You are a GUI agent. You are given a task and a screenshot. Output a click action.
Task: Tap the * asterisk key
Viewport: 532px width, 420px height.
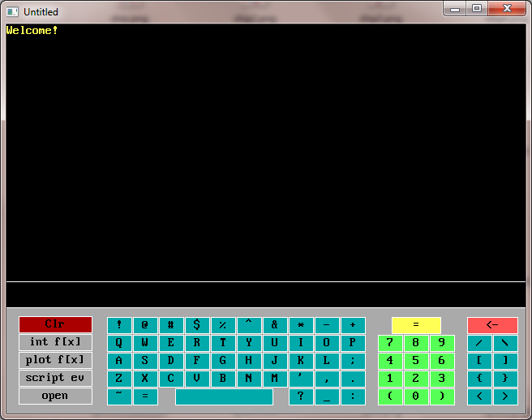pyautogui.click(x=301, y=325)
